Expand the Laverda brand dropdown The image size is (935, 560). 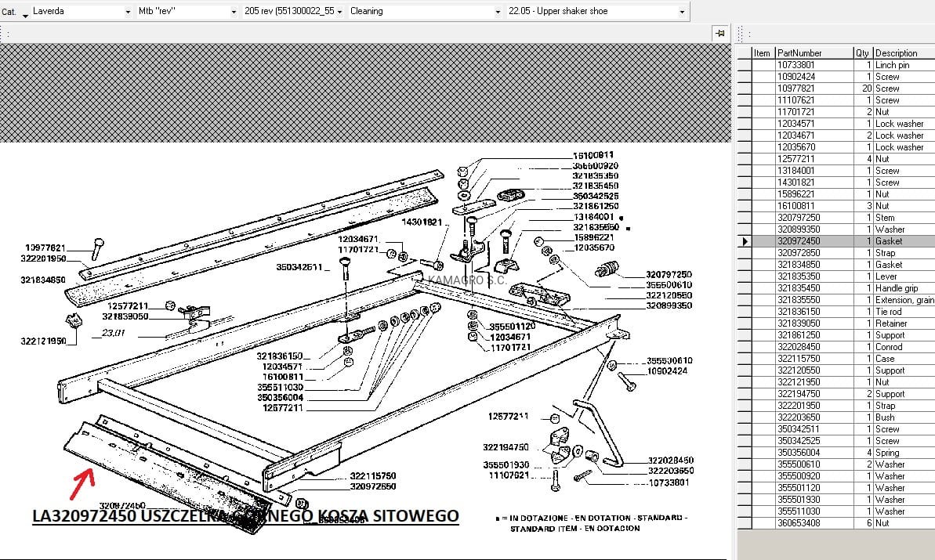click(128, 12)
